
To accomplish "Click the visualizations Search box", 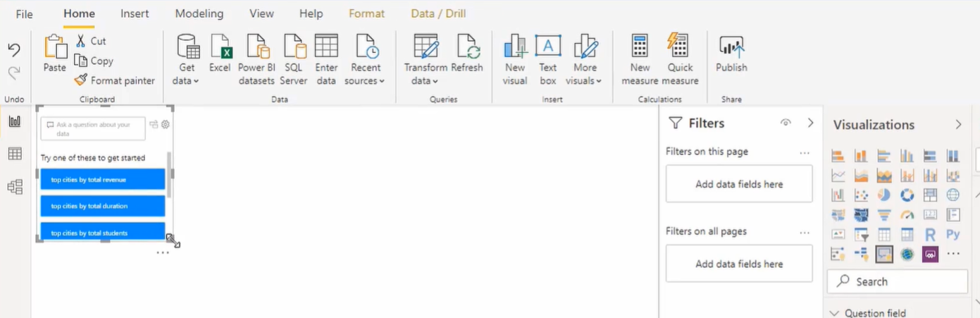I will coord(897,281).
